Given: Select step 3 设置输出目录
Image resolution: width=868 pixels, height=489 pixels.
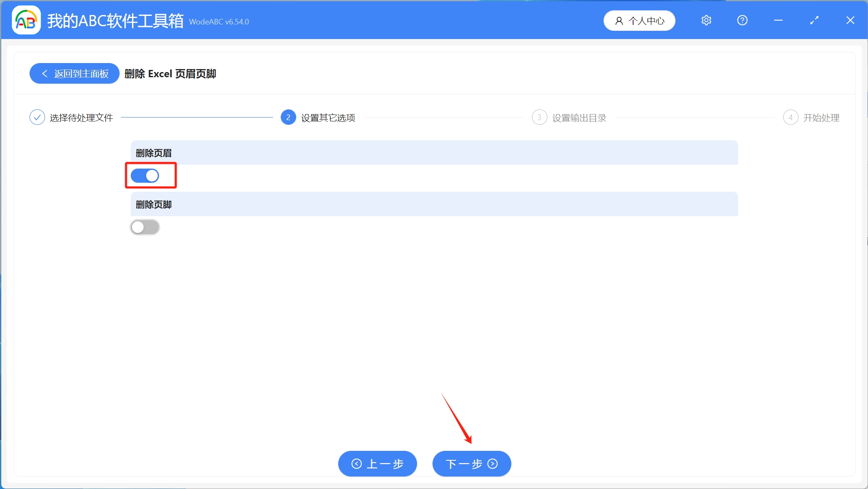Looking at the screenshot, I should point(540,117).
